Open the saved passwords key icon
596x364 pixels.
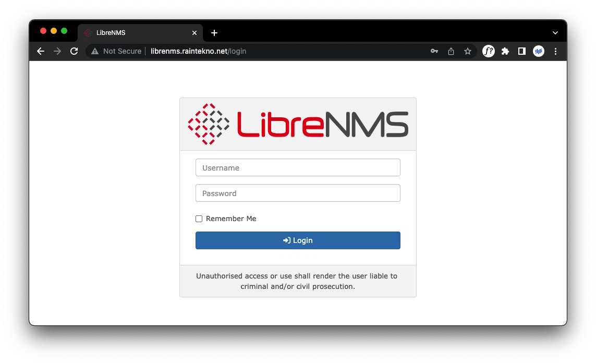434,51
